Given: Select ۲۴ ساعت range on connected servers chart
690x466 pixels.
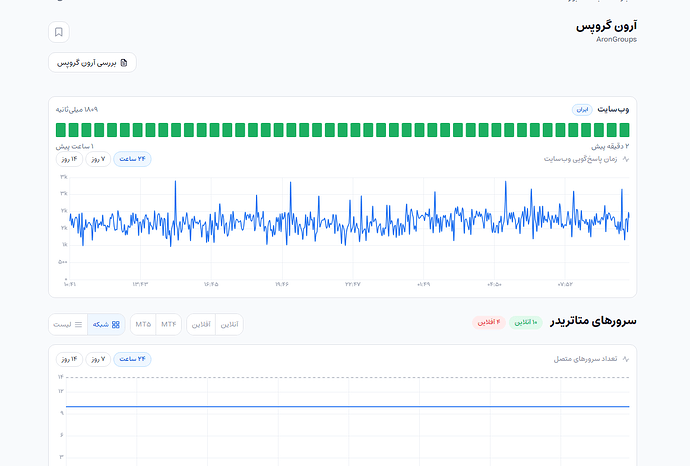Looking at the screenshot, I should click(132, 359).
